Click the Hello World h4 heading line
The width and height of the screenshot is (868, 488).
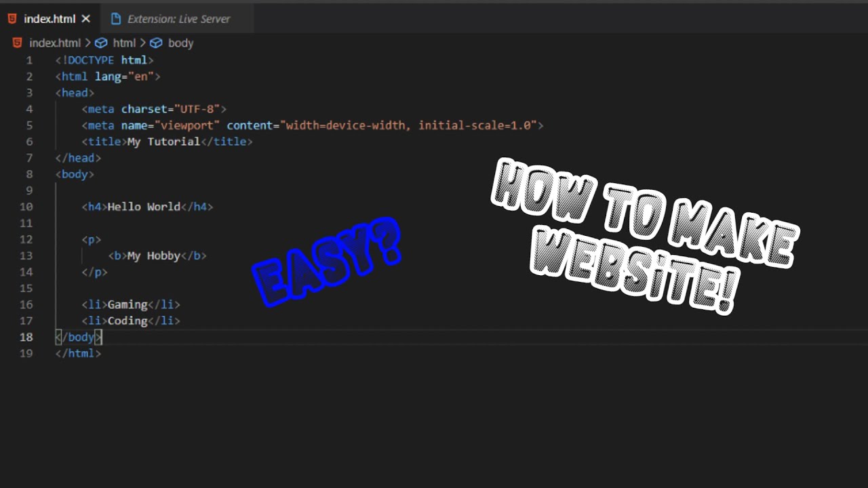point(147,207)
